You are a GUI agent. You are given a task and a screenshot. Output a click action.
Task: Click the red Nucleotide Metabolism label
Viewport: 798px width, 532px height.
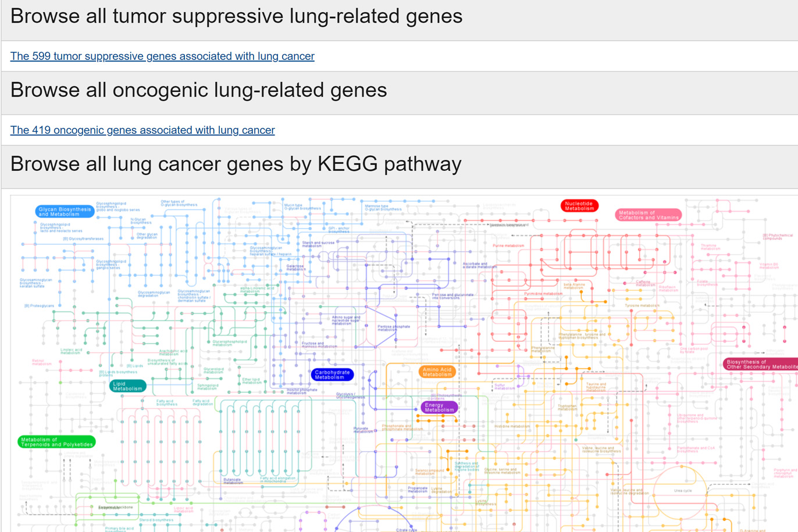pos(579,206)
